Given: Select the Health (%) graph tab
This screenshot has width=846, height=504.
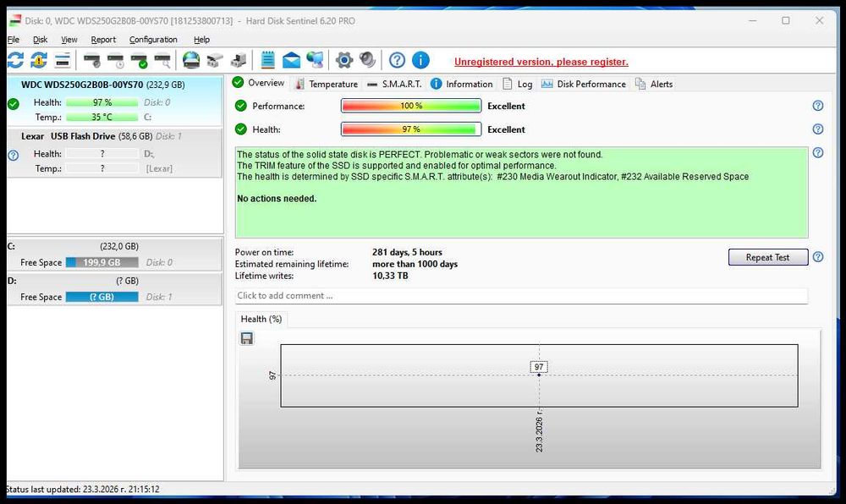Looking at the screenshot, I should 261,319.
